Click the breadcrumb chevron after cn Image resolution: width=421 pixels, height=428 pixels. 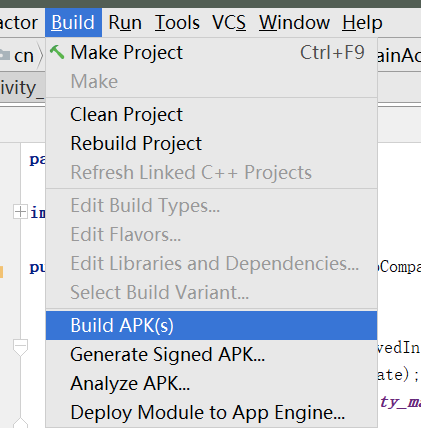click(40, 55)
